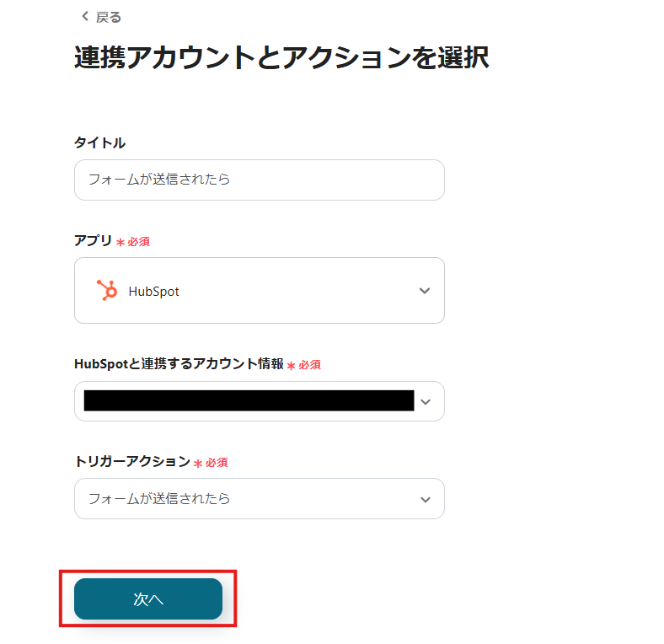
Task: Expand the トリガーアクション dropdown chevron
Action: pos(425,499)
